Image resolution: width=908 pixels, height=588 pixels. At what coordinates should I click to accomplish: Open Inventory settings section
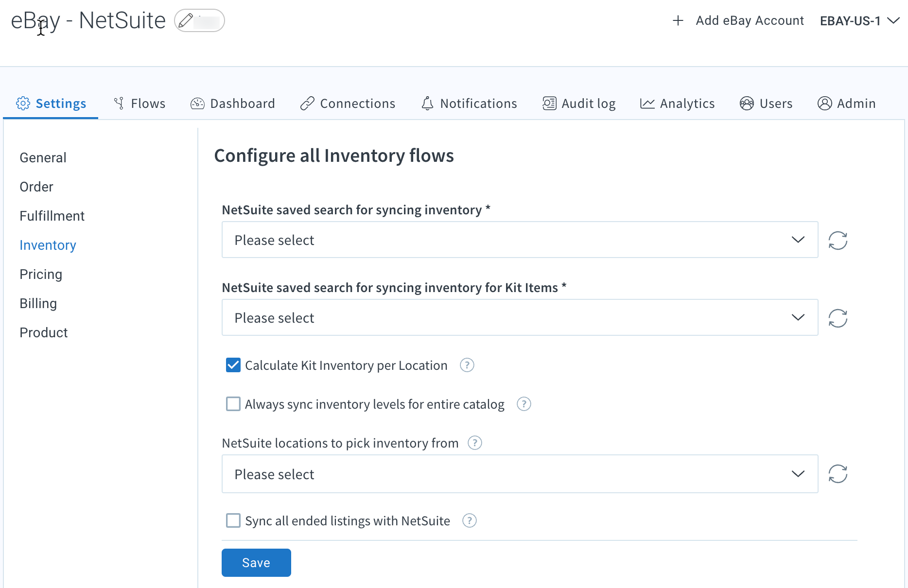coord(48,245)
